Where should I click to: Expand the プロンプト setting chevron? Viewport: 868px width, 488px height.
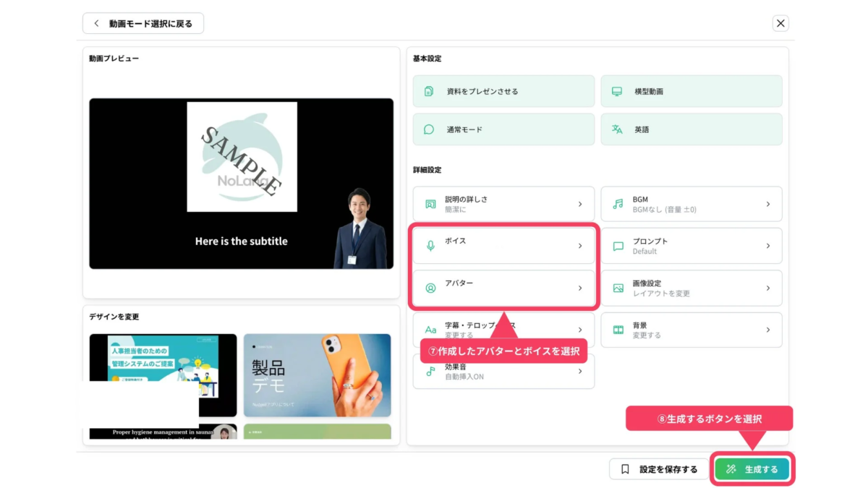[767, 246]
